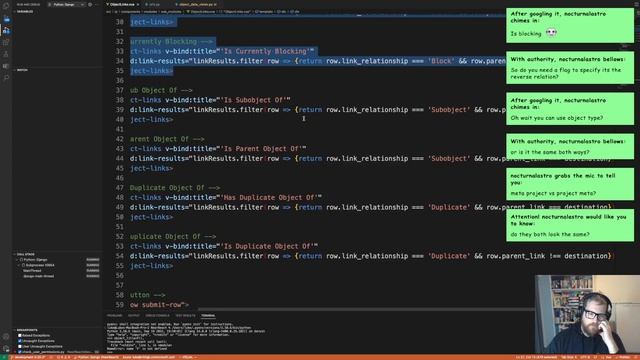
Task: Toggle the check_user_permissions.py breakpoint checkbox
Action: (x=20, y=351)
